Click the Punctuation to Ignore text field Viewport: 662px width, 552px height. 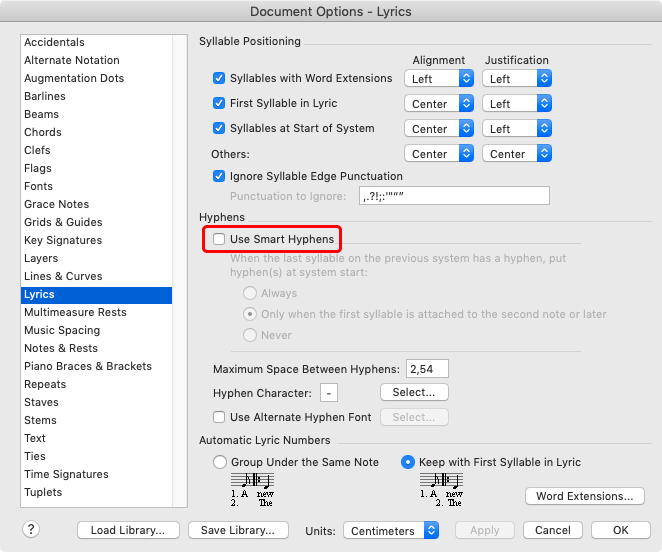point(453,196)
